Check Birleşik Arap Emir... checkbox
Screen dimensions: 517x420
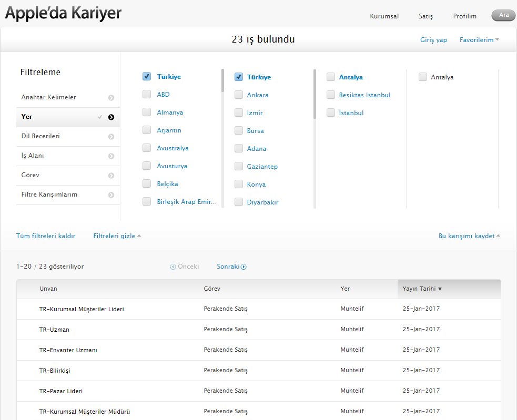click(147, 201)
